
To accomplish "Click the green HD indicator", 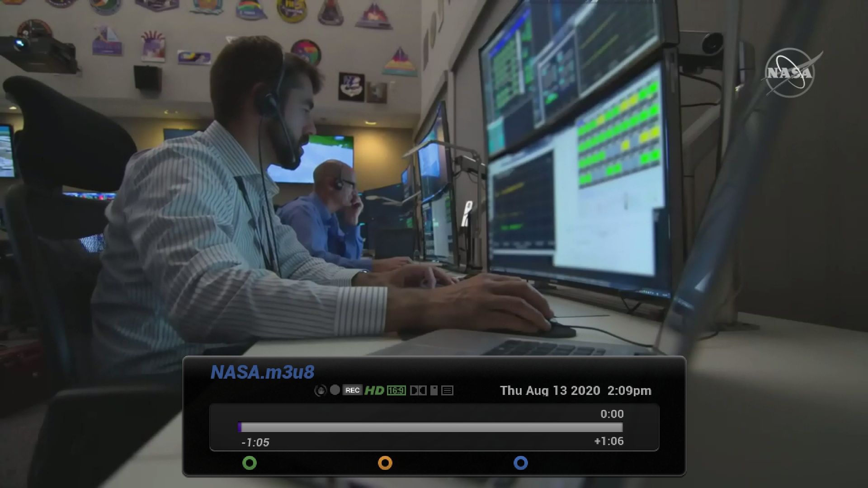I will pyautogui.click(x=374, y=390).
